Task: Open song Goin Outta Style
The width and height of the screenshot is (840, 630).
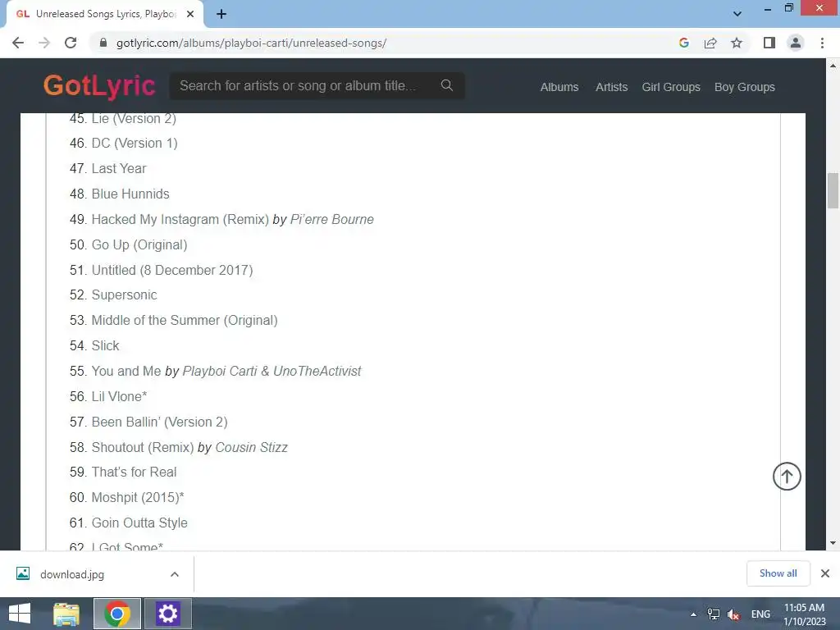Action: coord(139,523)
